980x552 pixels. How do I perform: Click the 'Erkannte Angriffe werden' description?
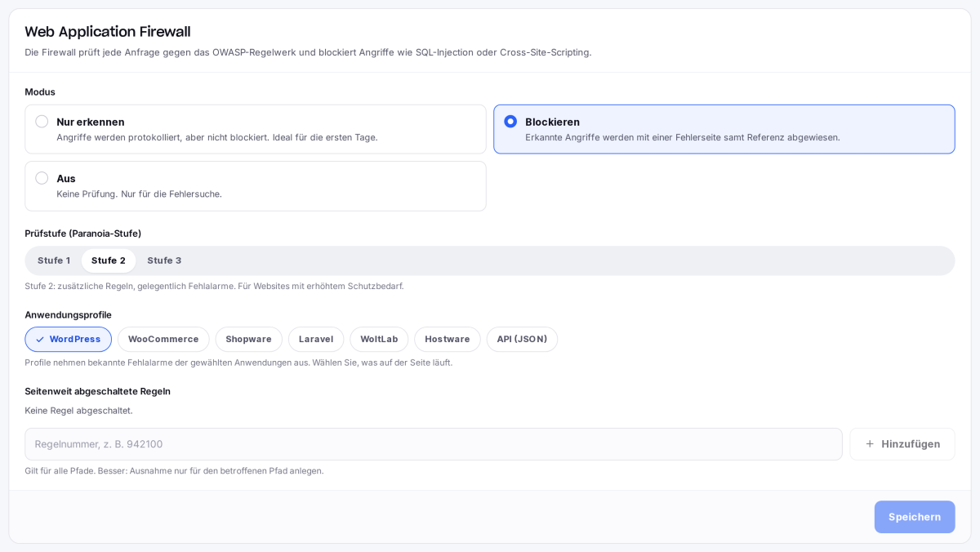click(683, 137)
